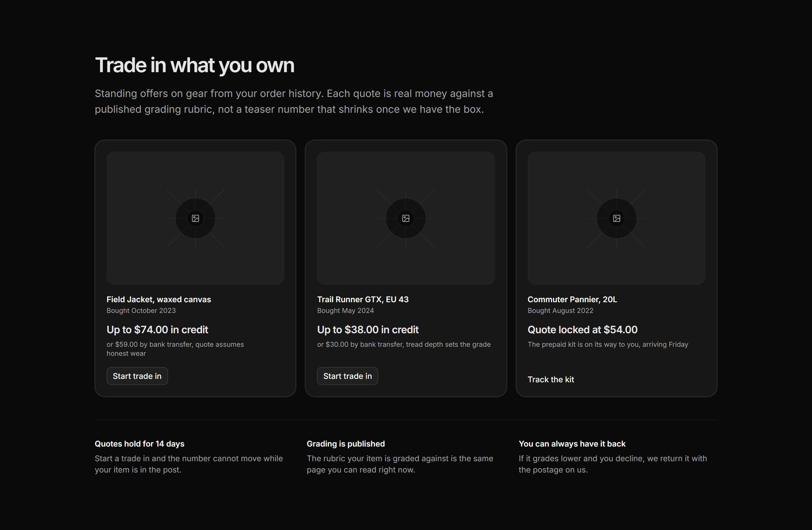This screenshot has height=530, width=812.
Task: Select the title Commuter Pannier, 20L
Action: [x=572, y=299]
